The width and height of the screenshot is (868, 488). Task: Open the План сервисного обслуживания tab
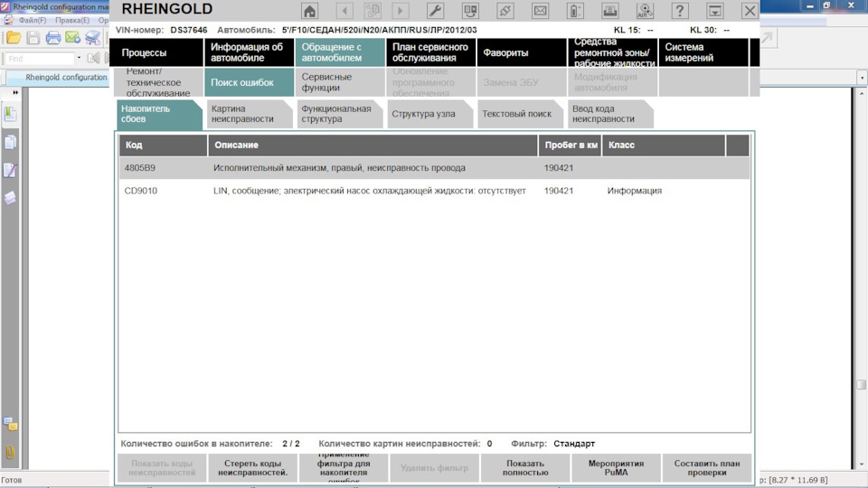click(430, 52)
